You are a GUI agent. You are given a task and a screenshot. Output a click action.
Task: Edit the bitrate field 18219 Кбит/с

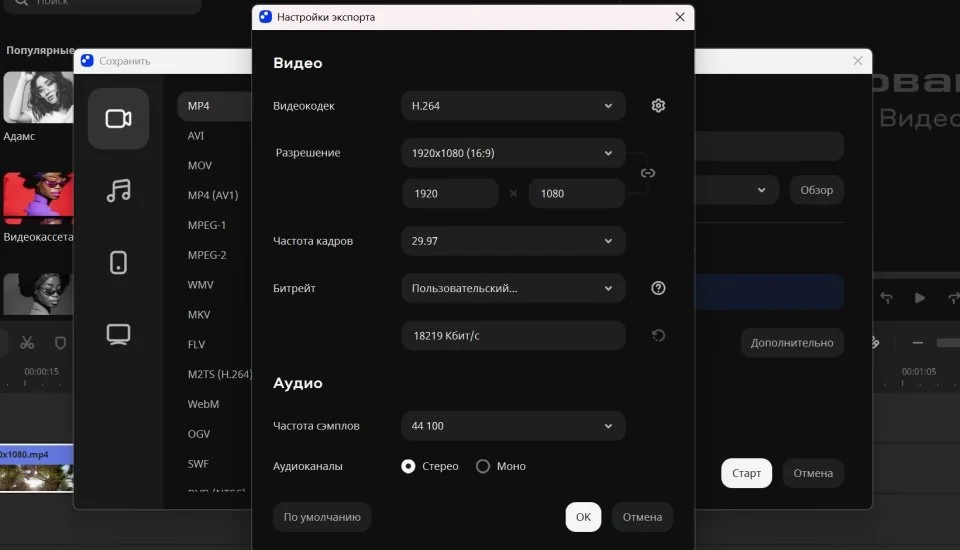click(513, 336)
